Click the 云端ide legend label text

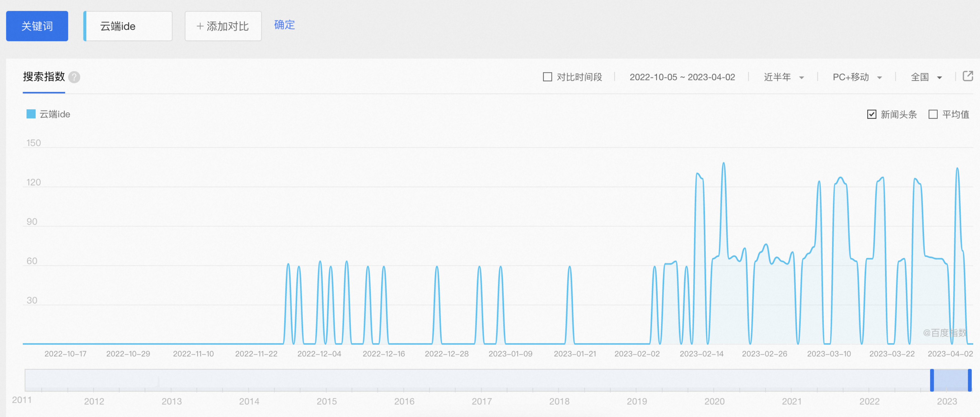click(55, 114)
